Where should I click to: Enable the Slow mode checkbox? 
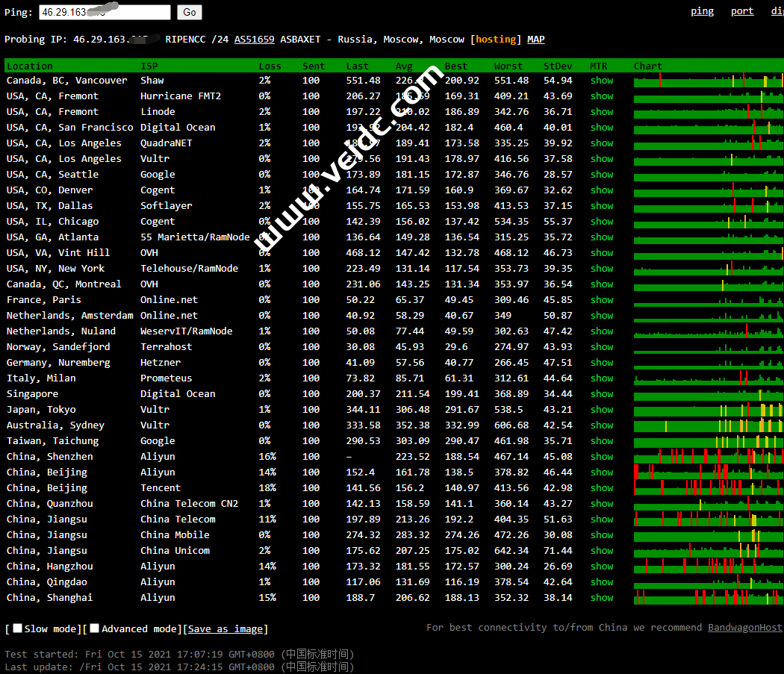pos(18,628)
